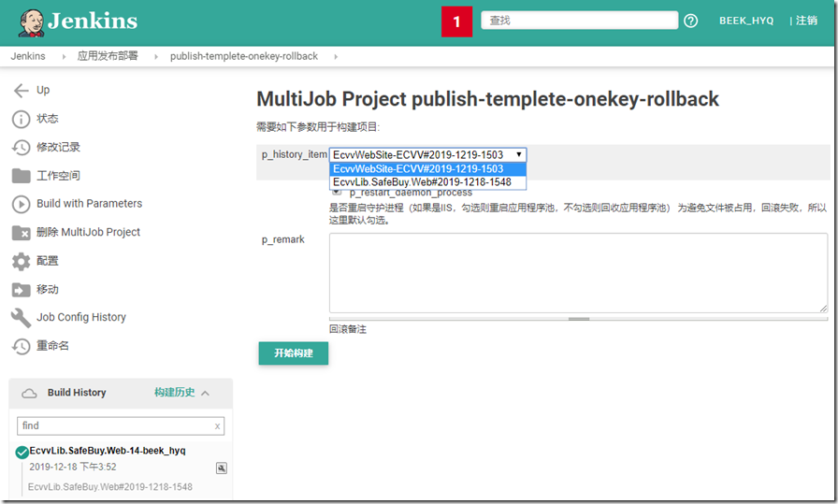
Task: Click the p_history_item label
Action: tap(294, 154)
